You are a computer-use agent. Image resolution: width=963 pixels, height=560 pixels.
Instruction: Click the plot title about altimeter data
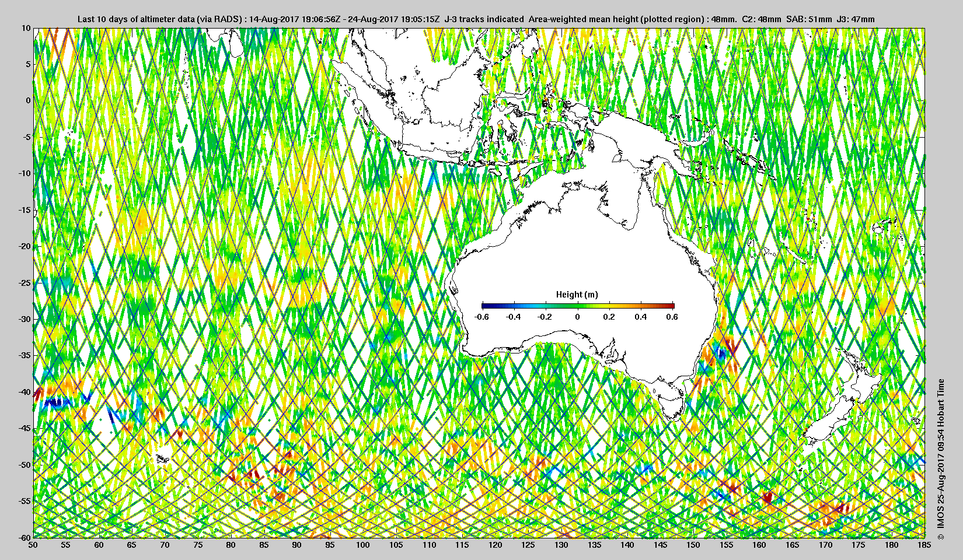[x=476, y=19]
